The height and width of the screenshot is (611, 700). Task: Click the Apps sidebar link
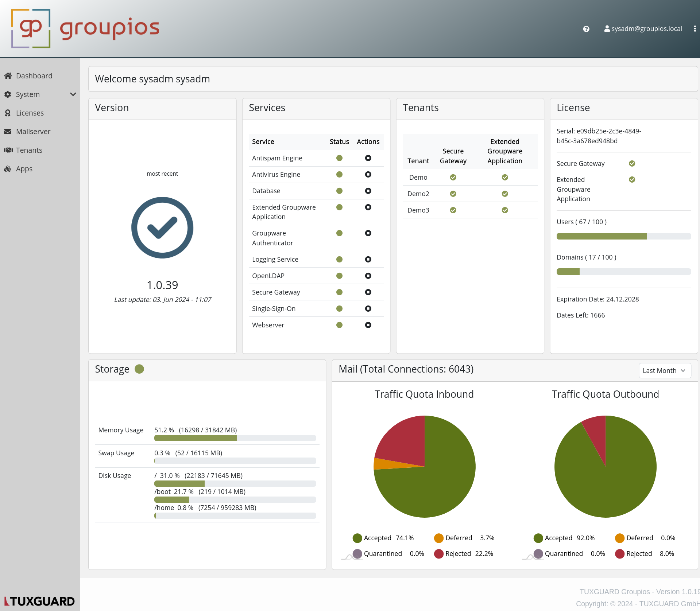click(x=24, y=169)
